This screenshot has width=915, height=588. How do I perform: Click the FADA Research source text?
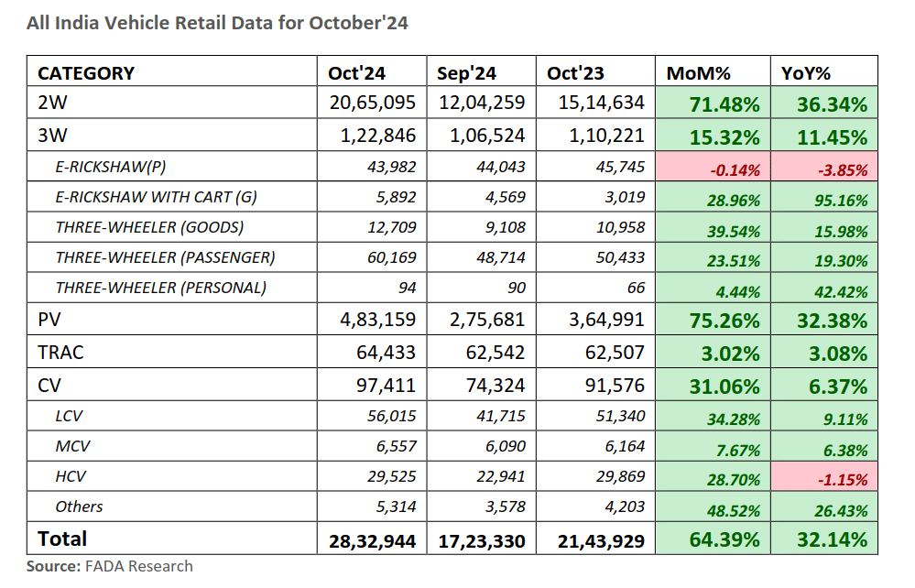click(137, 566)
